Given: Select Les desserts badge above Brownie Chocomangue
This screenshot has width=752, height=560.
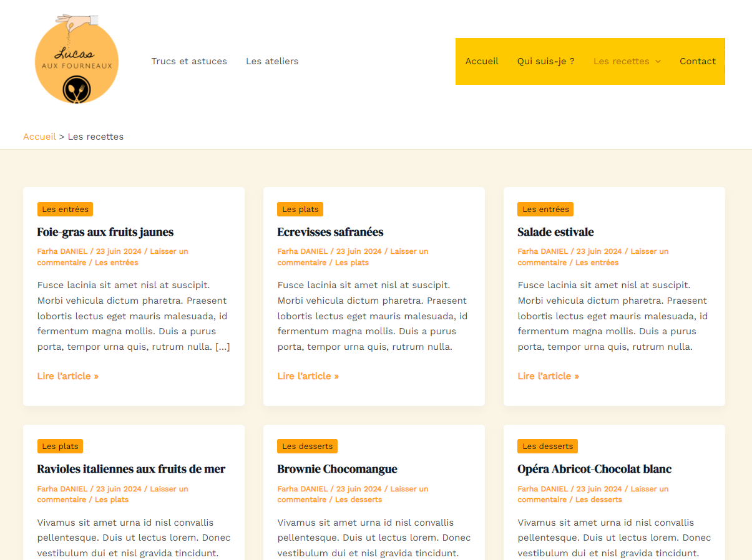Looking at the screenshot, I should [x=307, y=447].
